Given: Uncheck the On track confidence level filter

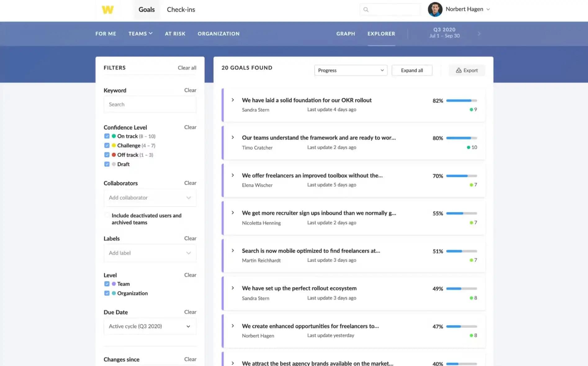Looking at the screenshot, I should pyautogui.click(x=107, y=136).
